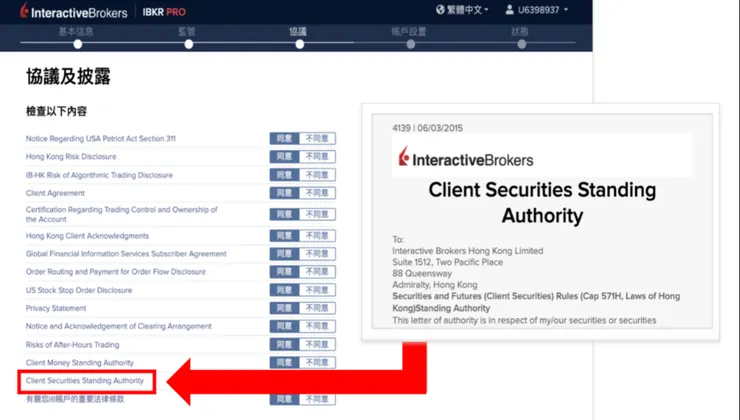Click the globe language icon
Screen dimensions: 740x420
point(440,9)
